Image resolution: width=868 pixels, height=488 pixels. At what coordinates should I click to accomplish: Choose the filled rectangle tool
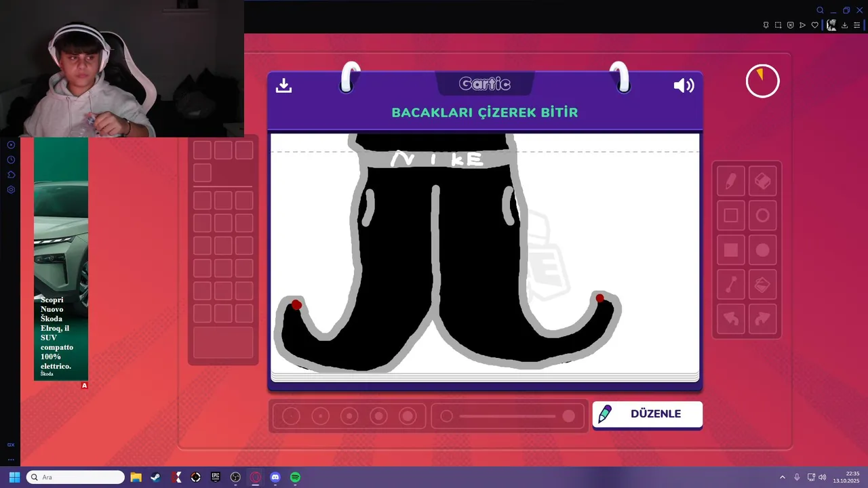pyautogui.click(x=730, y=250)
